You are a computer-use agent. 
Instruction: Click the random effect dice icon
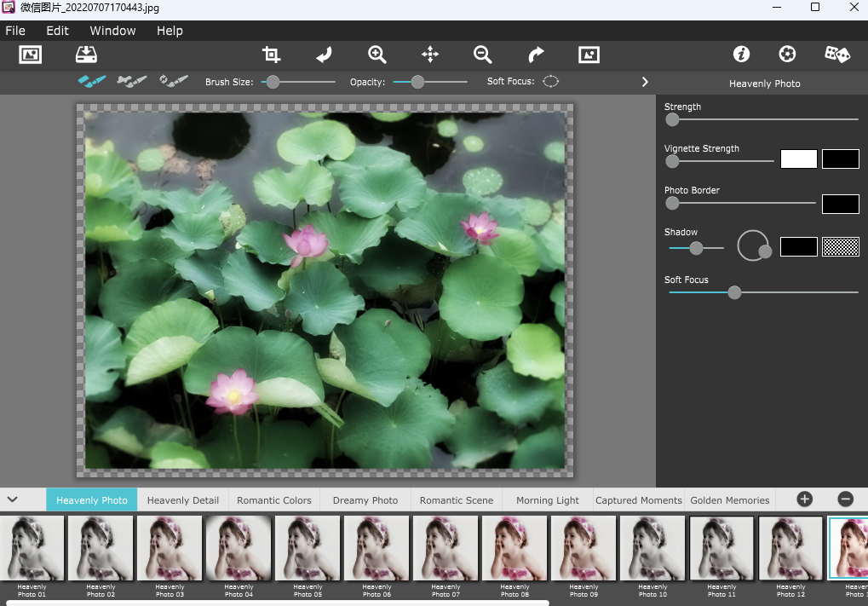click(x=836, y=55)
